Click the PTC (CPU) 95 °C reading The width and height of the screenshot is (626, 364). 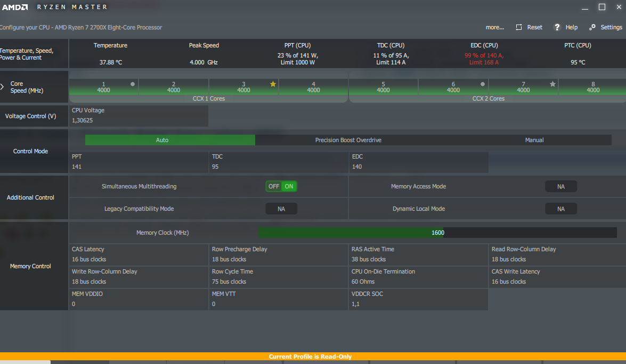tap(578, 63)
